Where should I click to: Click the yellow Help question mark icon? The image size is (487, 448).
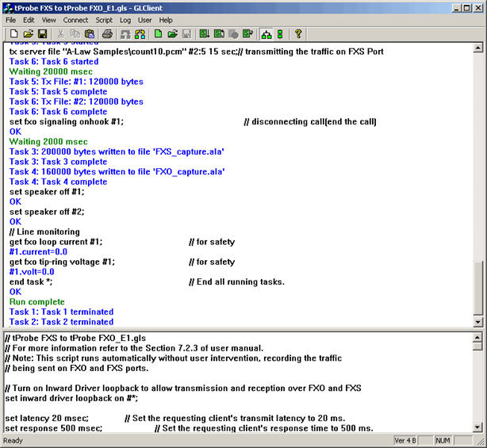[298, 34]
